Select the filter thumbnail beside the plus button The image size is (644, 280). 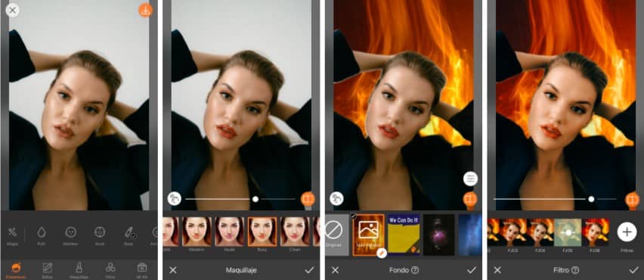tap(596, 232)
